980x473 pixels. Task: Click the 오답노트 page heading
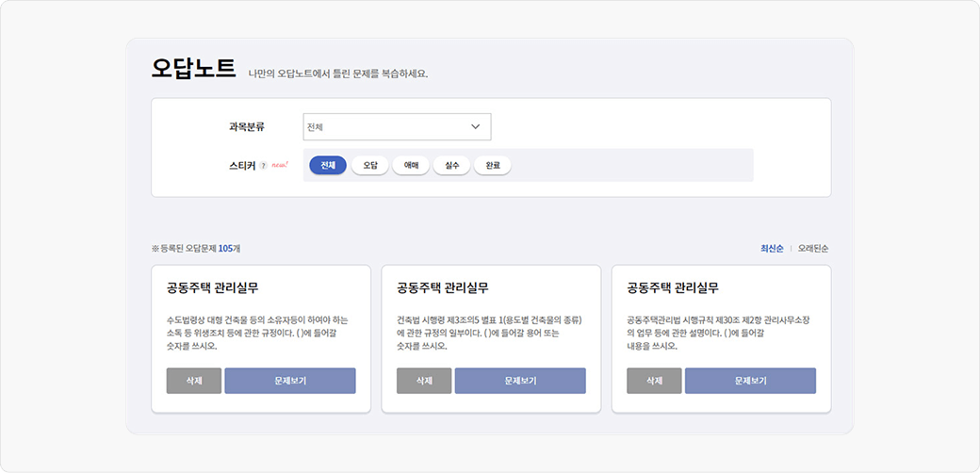pyautogui.click(x=193, y=68)
